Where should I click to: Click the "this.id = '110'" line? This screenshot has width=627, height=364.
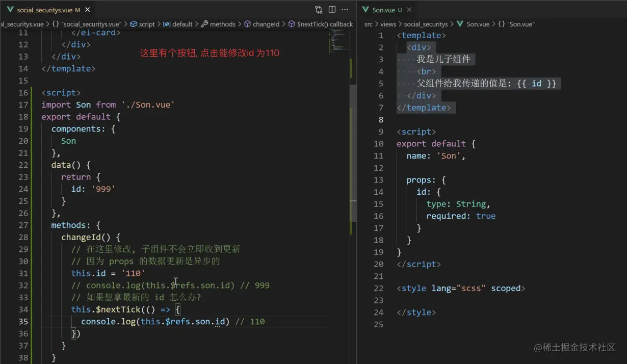108,273
